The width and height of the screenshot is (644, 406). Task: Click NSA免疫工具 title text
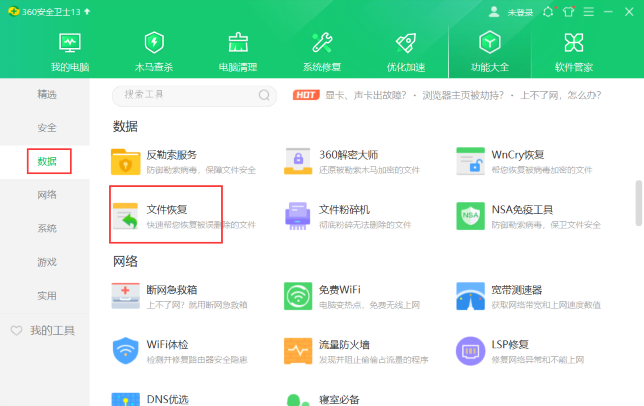click(522, 209)
